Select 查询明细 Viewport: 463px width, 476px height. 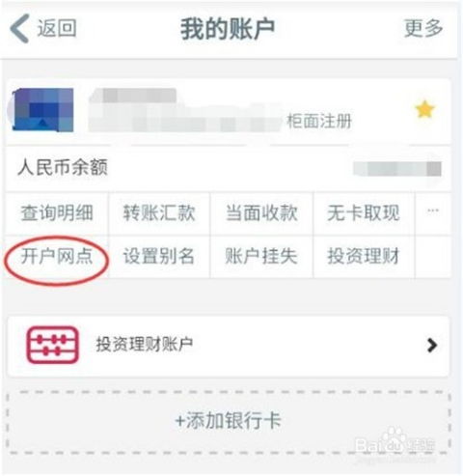pos(57,213)
